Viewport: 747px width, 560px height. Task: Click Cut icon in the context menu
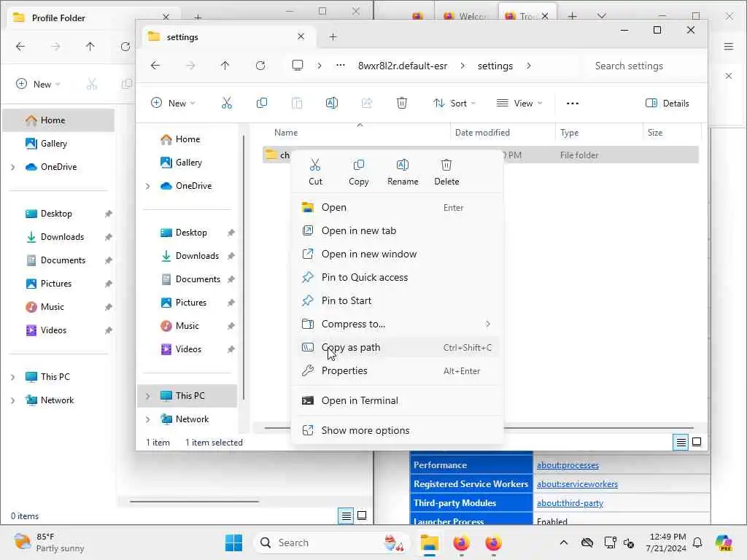[x=315, y=172]
